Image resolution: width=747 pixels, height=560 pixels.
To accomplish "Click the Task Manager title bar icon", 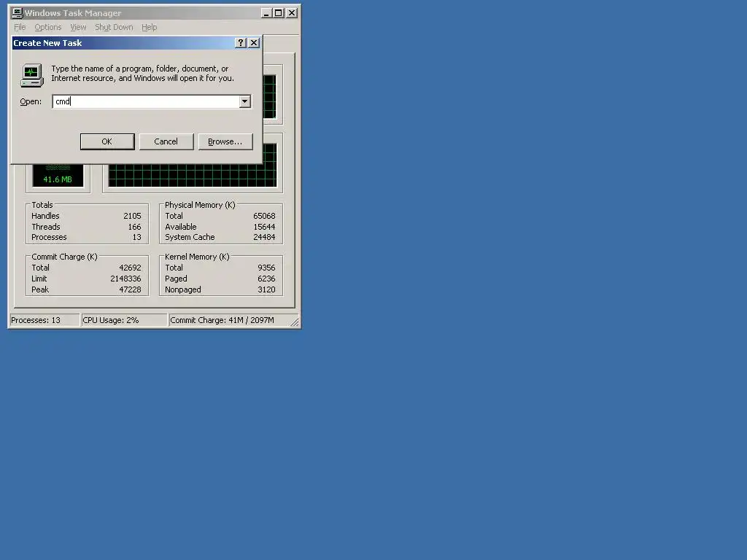I will pos(18,13).
